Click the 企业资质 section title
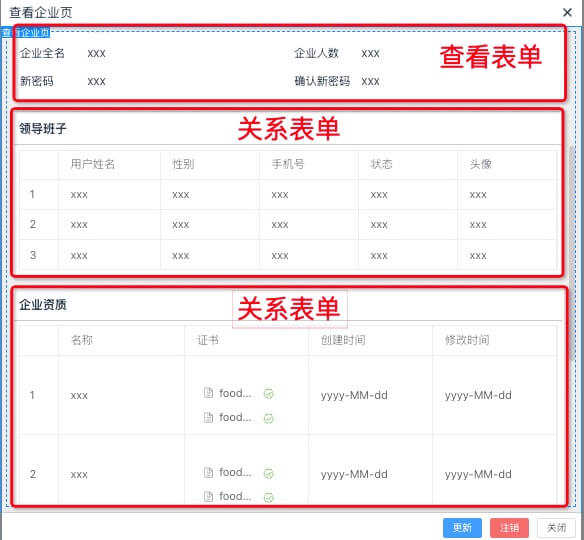 point(43,305)
